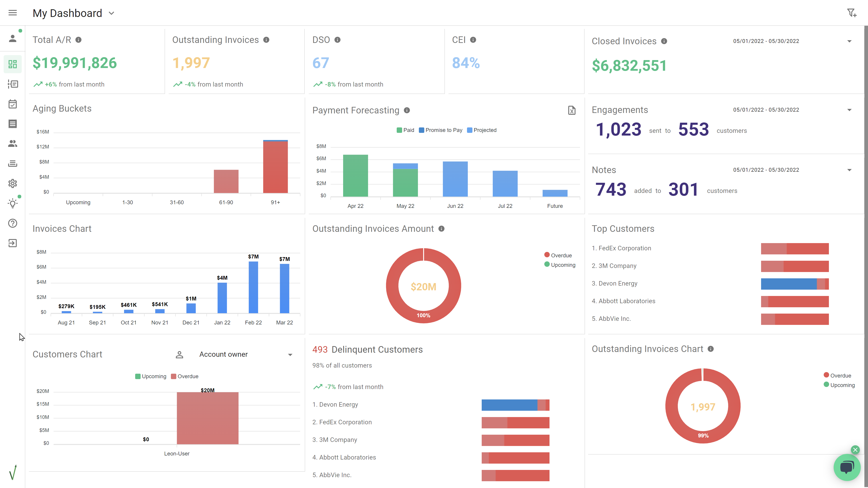This screenshot has width=868, height=488.
Task: Open the customers people sidebar icon
Action: point(12,144)
